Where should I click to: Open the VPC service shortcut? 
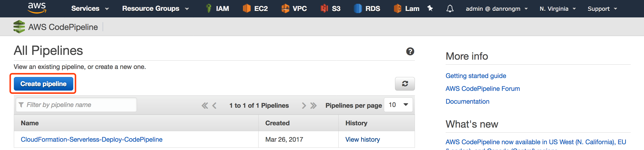click(294, 9)
